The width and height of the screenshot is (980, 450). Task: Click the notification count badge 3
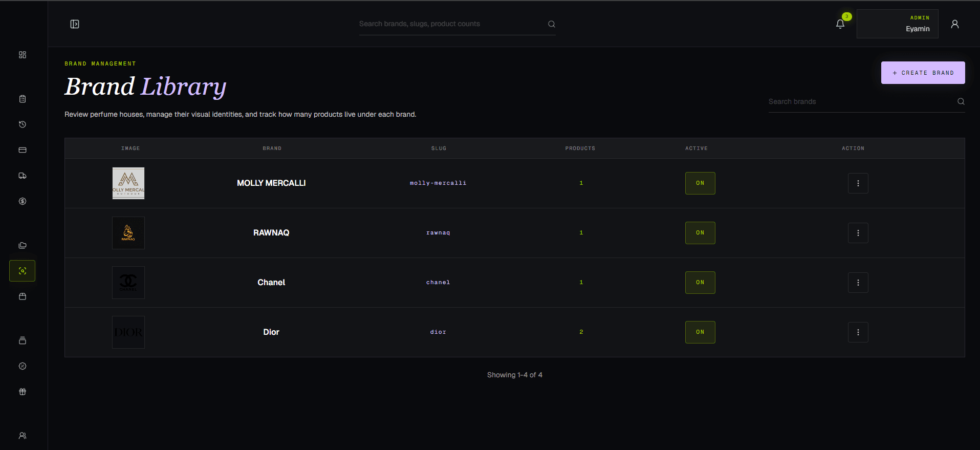pyautogui.click(x=847, y=16)
